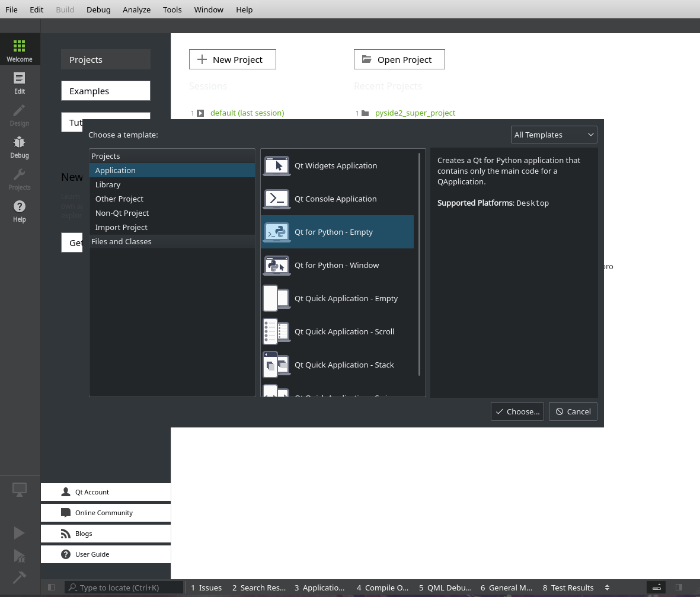Select the Library category

click(x=172, y=184)
